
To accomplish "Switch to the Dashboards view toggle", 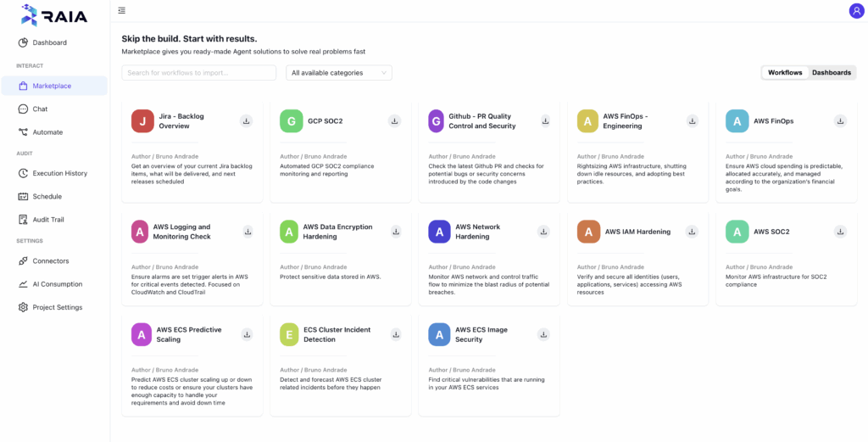I will point(832,73).
